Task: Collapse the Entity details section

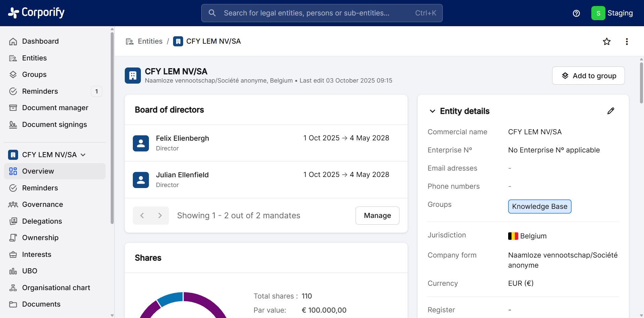Action: point(432,111)
